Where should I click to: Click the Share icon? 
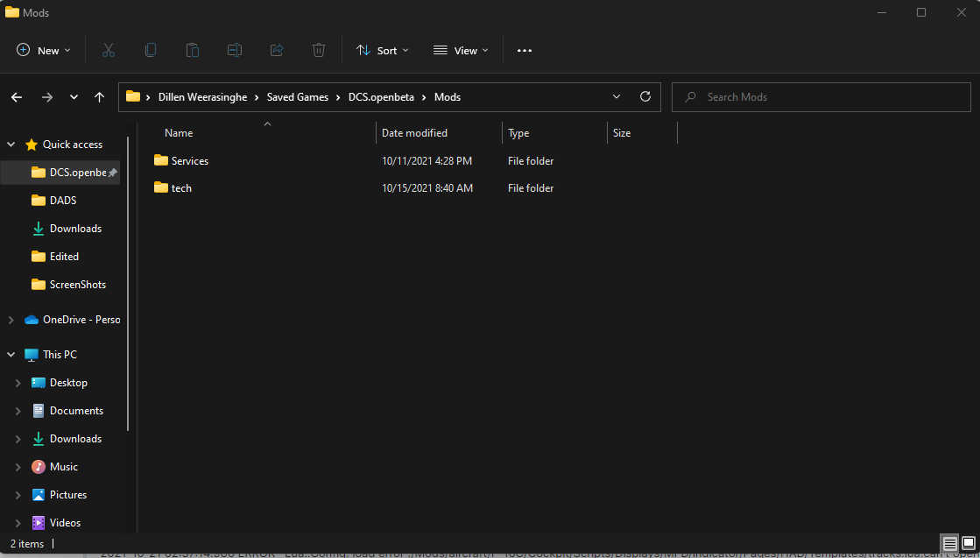tap(277, 51)
